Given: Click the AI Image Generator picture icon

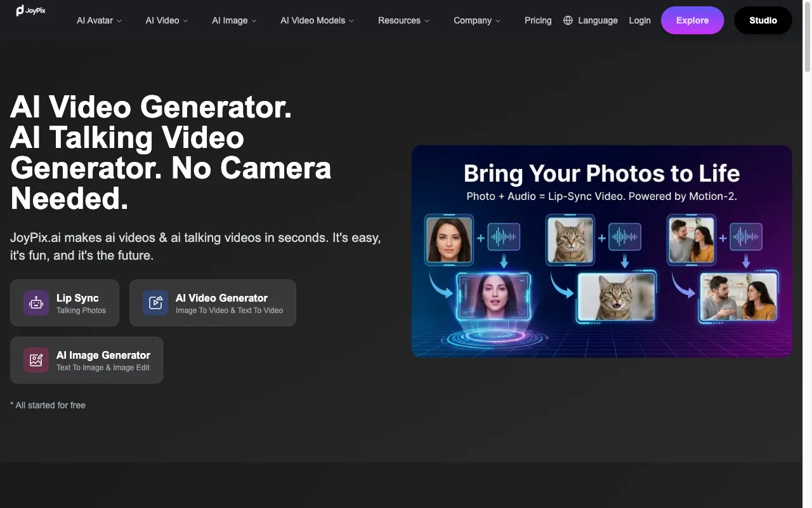Looking at the screenshot, I should [36, 360].
